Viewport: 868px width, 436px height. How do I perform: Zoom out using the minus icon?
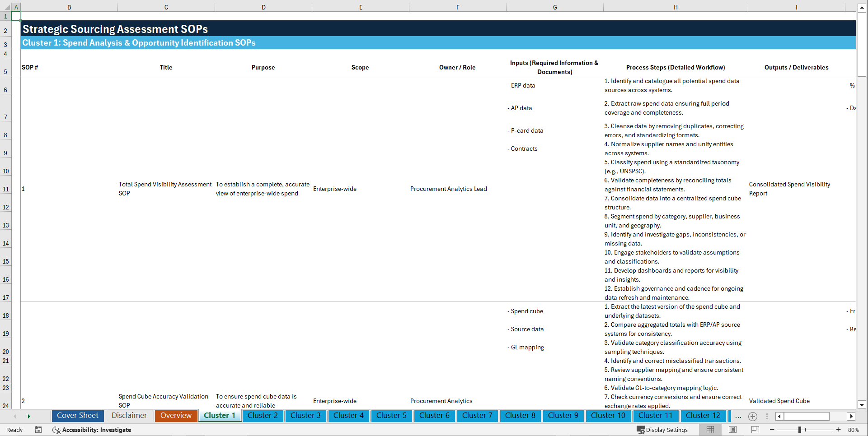pyautogui.click(x=772, y=430)
